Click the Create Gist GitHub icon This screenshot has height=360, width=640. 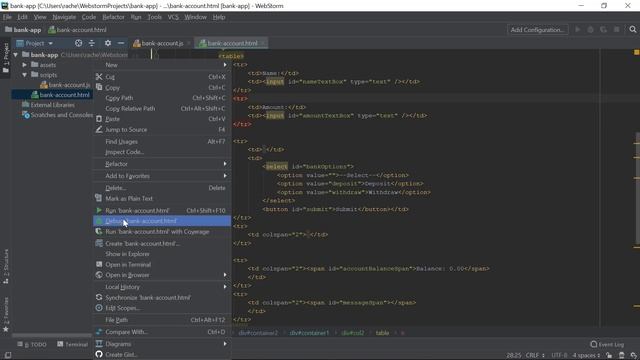[x=99, y=354]
